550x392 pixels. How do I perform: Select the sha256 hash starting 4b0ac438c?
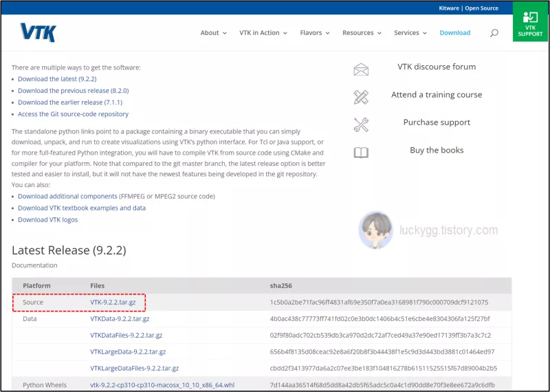pos(380,318)
